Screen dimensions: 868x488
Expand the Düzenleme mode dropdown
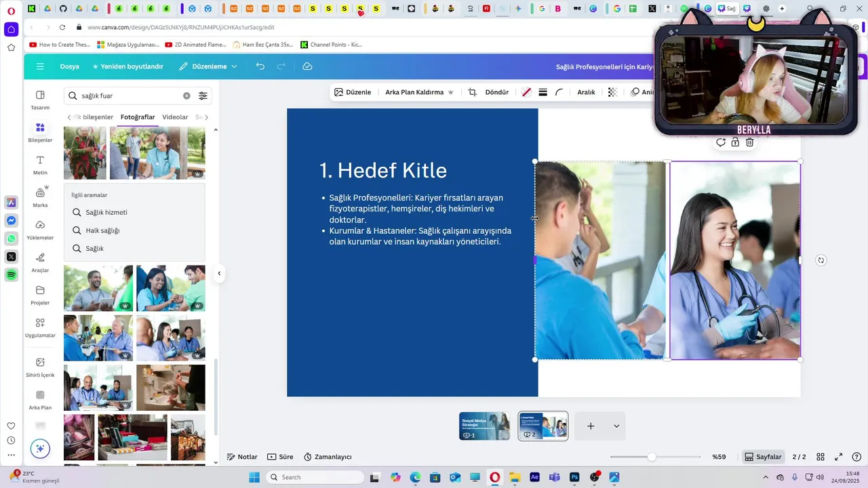coord(208,66)
